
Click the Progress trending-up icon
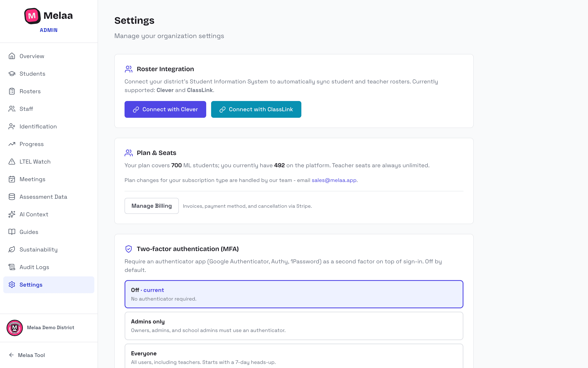point(12,144)
